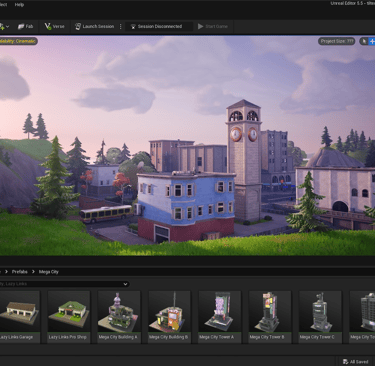375x366 pixels.
Task: Open the Scalability Cinematic viewport setting
Action: 18,41
